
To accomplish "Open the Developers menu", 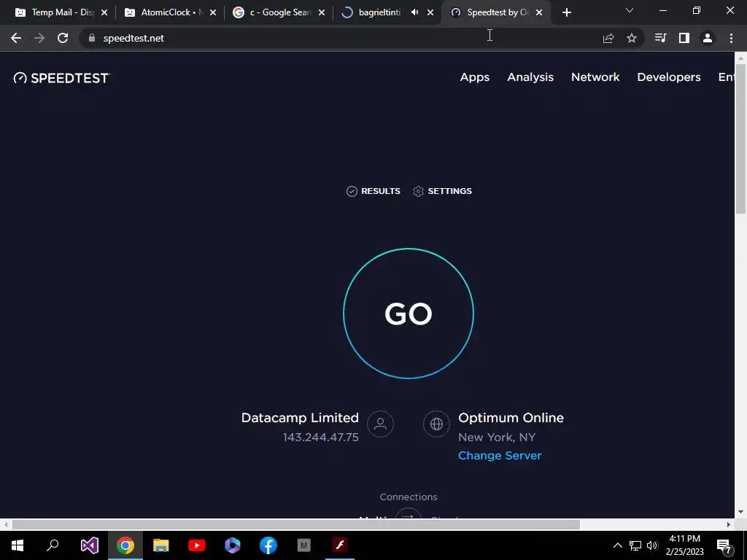I will [x=668, y=77].
